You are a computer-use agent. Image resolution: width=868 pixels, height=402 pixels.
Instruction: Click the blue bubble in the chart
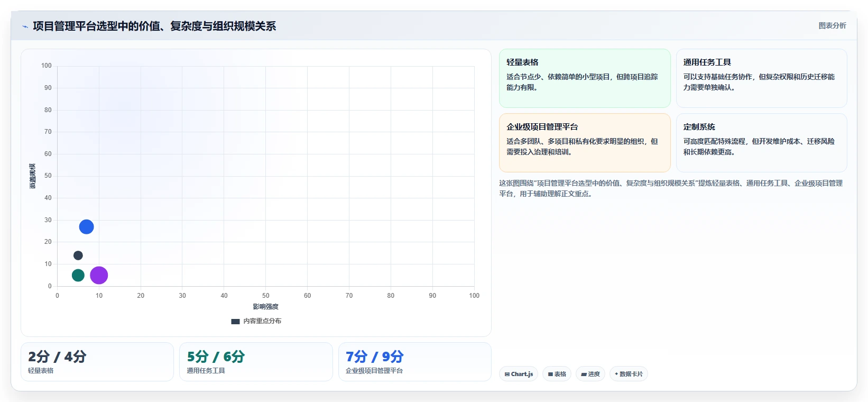[87, 227]
